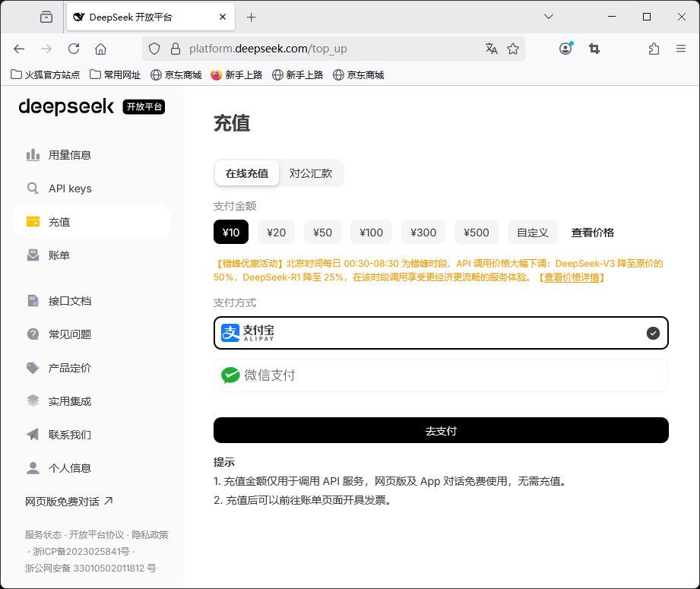This screenshot has height=589, width=700.
Task: Click the 接口文档 document icon
Action: click(33, 300)
